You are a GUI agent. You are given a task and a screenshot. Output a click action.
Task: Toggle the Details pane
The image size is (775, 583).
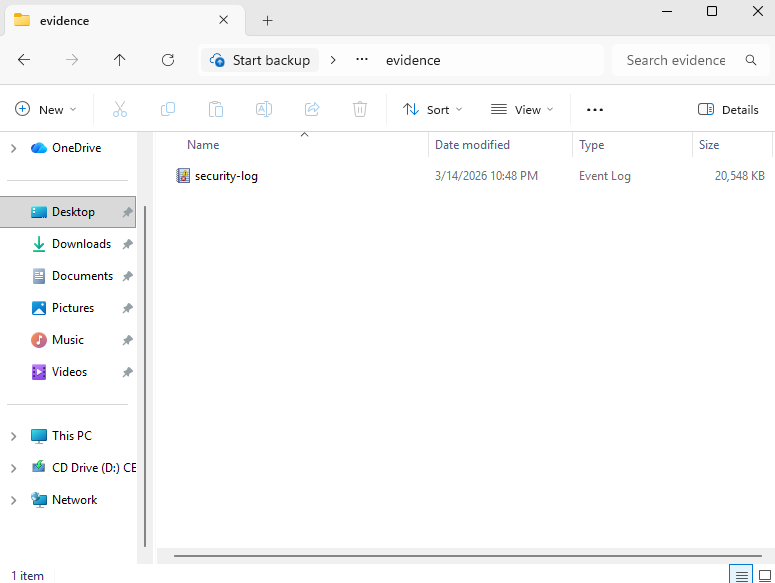[x=728, y=109]
